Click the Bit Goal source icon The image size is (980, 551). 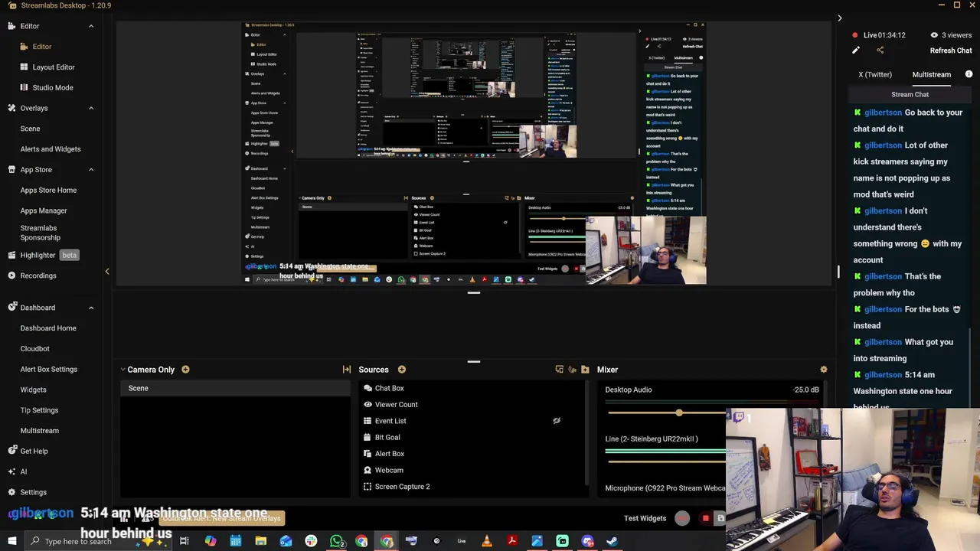[367, 437]
